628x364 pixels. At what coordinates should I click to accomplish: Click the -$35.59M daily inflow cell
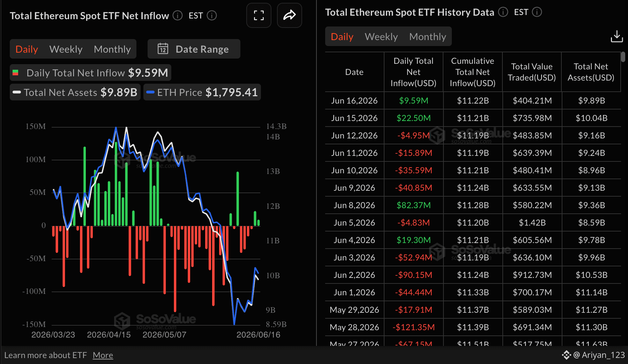(x=414, y=170)
